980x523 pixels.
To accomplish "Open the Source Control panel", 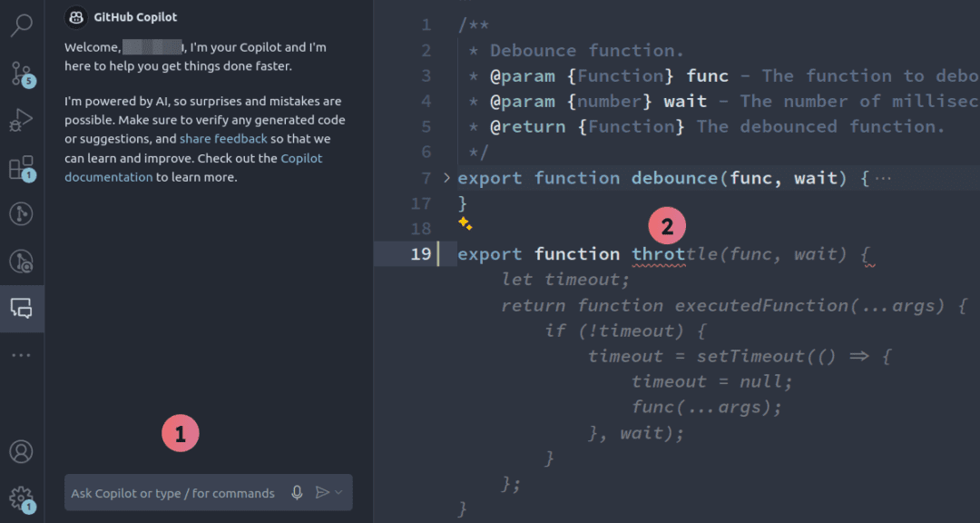I will [x=22, y=74].
